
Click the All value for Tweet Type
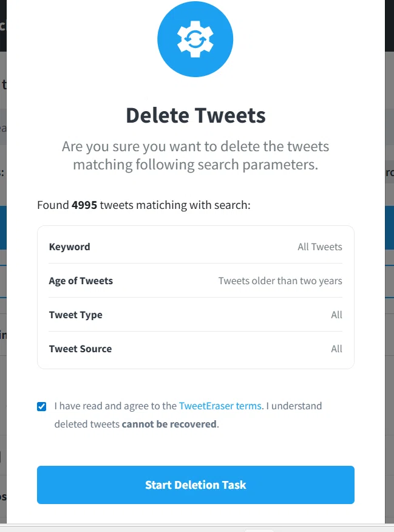point(336,315)
